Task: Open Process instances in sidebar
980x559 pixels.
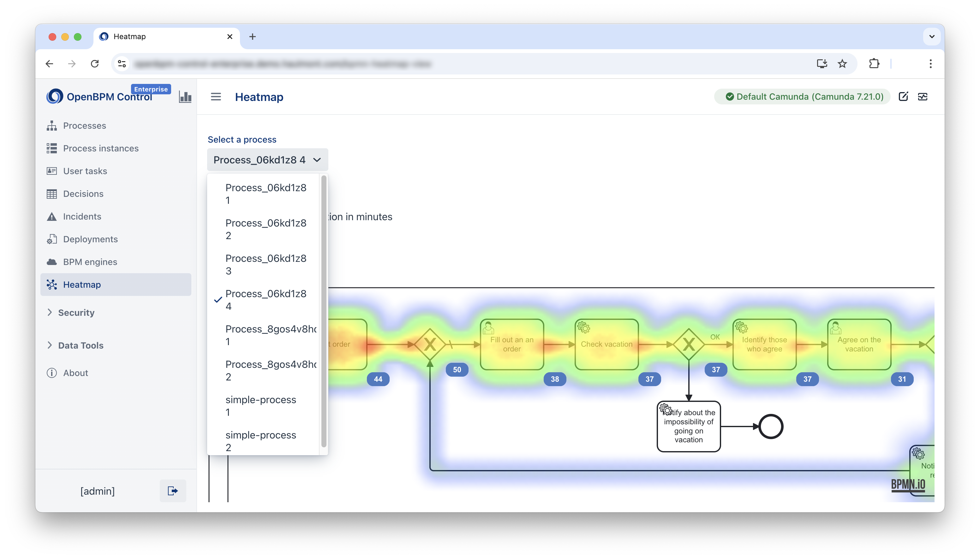Action: click(101, 148)
